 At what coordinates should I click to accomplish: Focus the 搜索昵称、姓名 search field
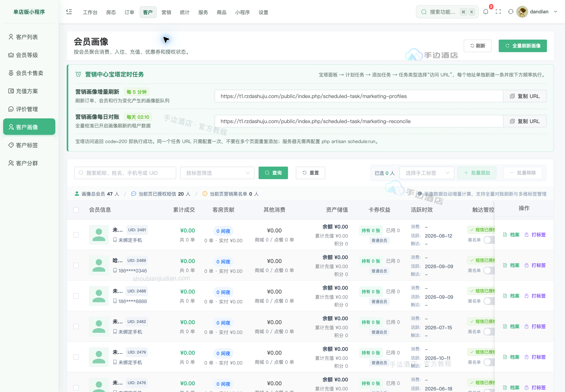click(x=125, y=173)
